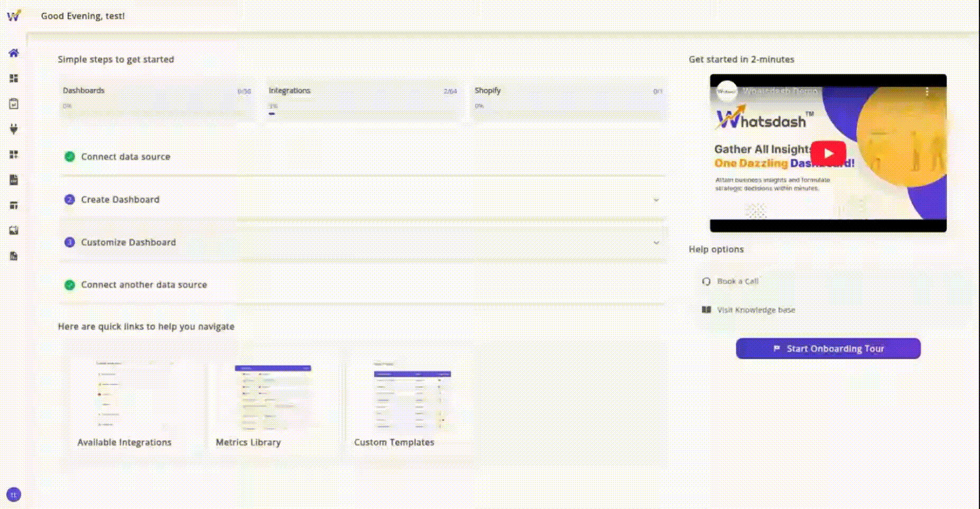The height and width of the screenshot is (509, 980).
Task: Toggle the Connect another data source step
Action: coord(144,285)
